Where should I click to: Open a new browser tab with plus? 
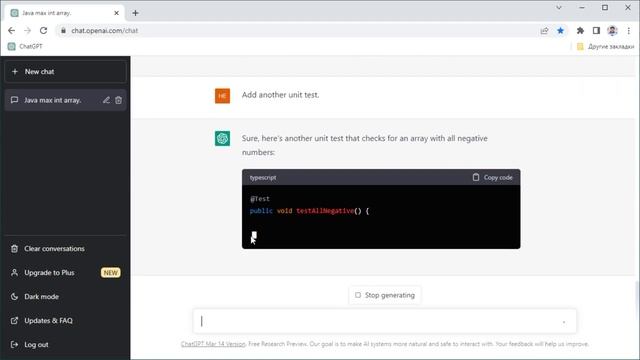136,13
